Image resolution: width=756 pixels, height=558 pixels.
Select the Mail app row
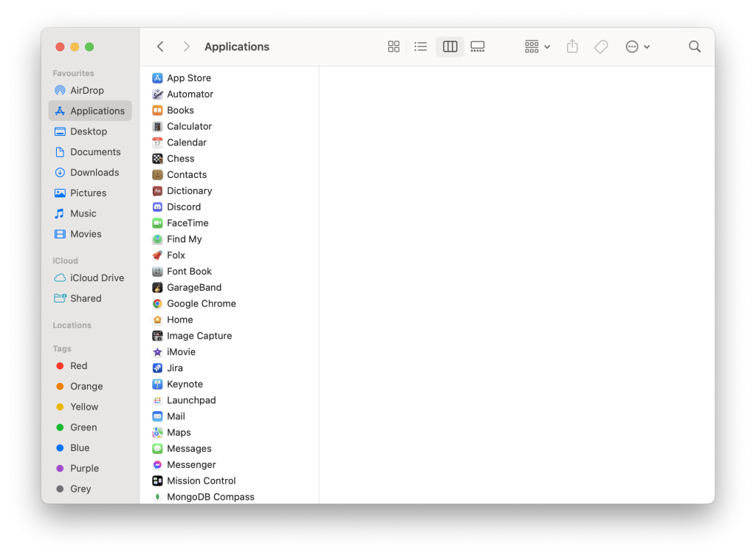(x=230, y=417)
